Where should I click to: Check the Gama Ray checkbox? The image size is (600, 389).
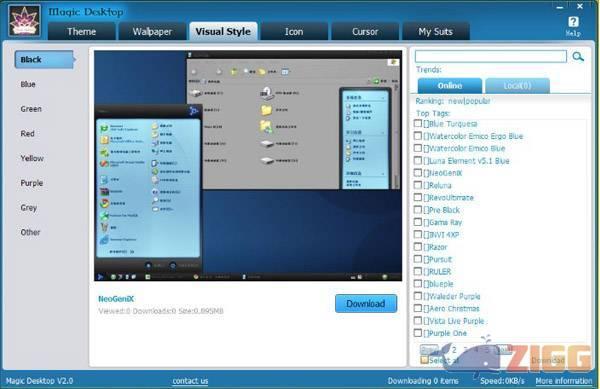pyautogui.click(x=418, y=222)
